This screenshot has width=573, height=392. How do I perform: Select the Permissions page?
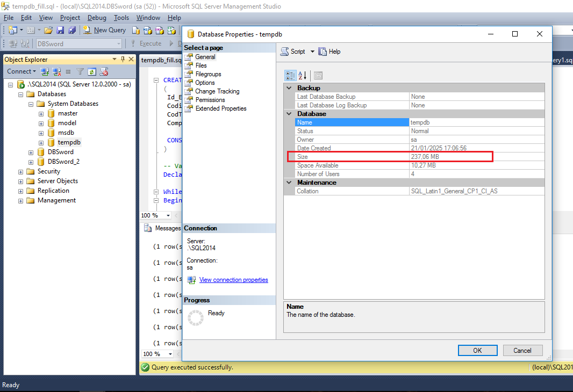210,100
